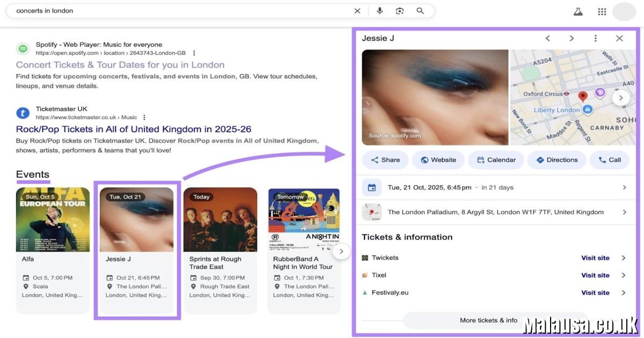This screenshot has height=338, width=644.
Task: Click the voice search microphone icon
Action: point(380,11)
